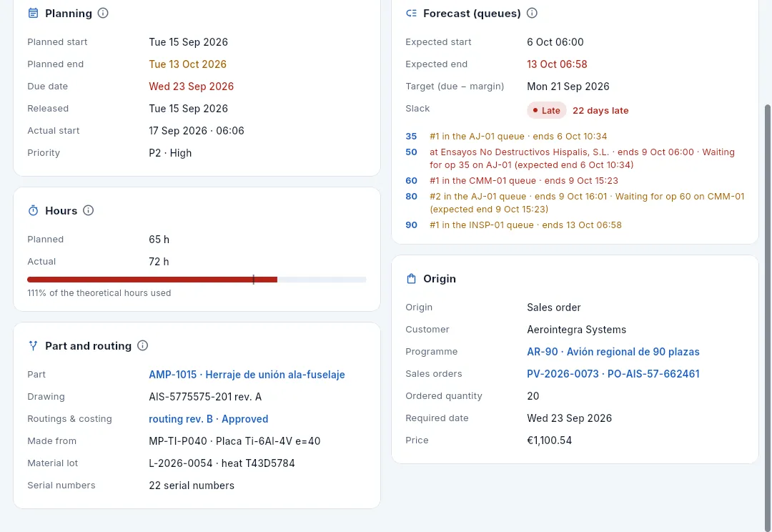Open operation 50 in forecast list
This screenshot has height=532, width=772.
pos(411,152)
